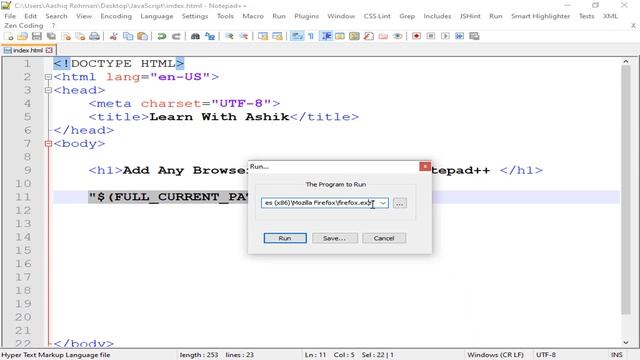Click the editor vertical scrollbar thumb
The width and height of the screenshot is (640, 360).
(x=626, y=190)
